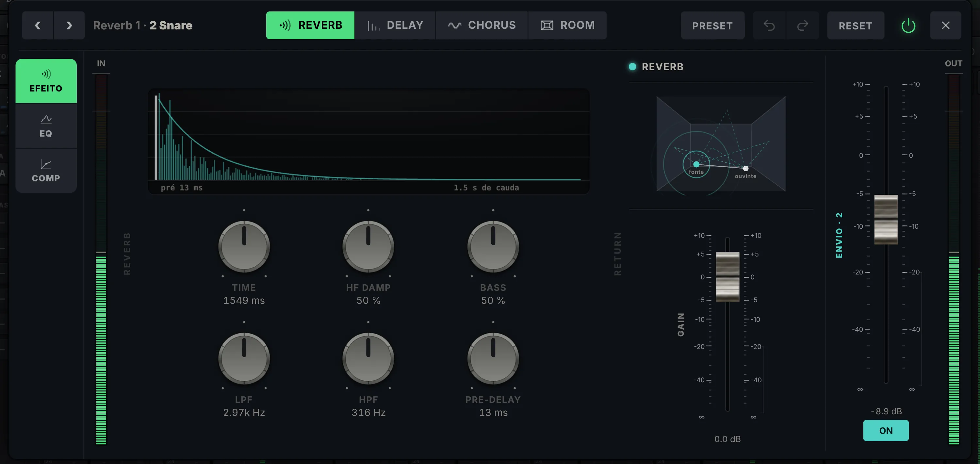Select the EFEITO sidebar section
Viewport: 980px width, 464px height.
click(x=46, y=81)
